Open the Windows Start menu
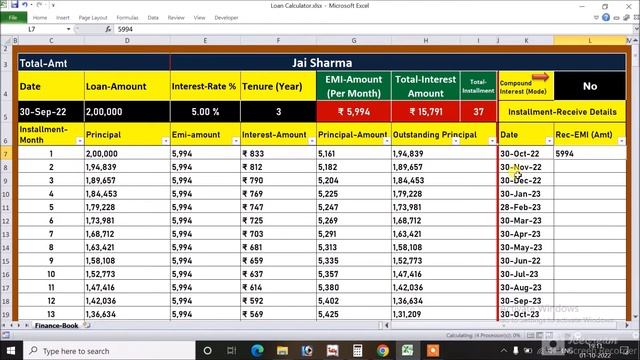 tap(11, 351)
